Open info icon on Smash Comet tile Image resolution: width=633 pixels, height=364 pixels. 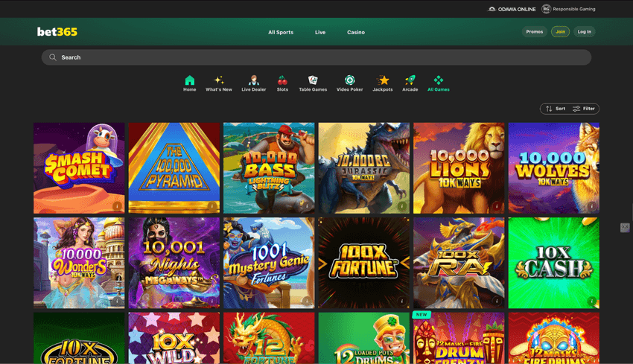tap(117, 206)
